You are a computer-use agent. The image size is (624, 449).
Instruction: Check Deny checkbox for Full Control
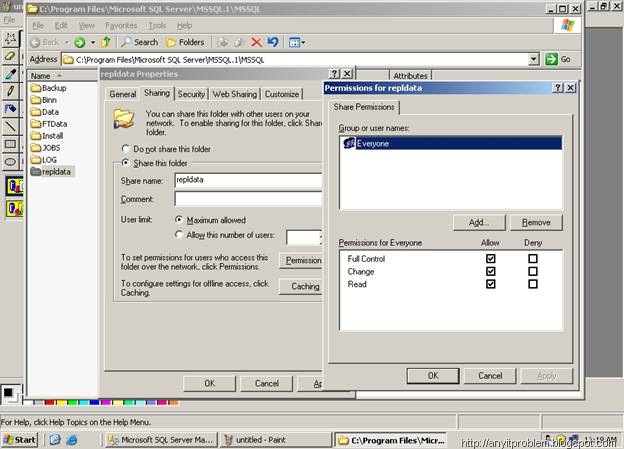click(532, 258)
